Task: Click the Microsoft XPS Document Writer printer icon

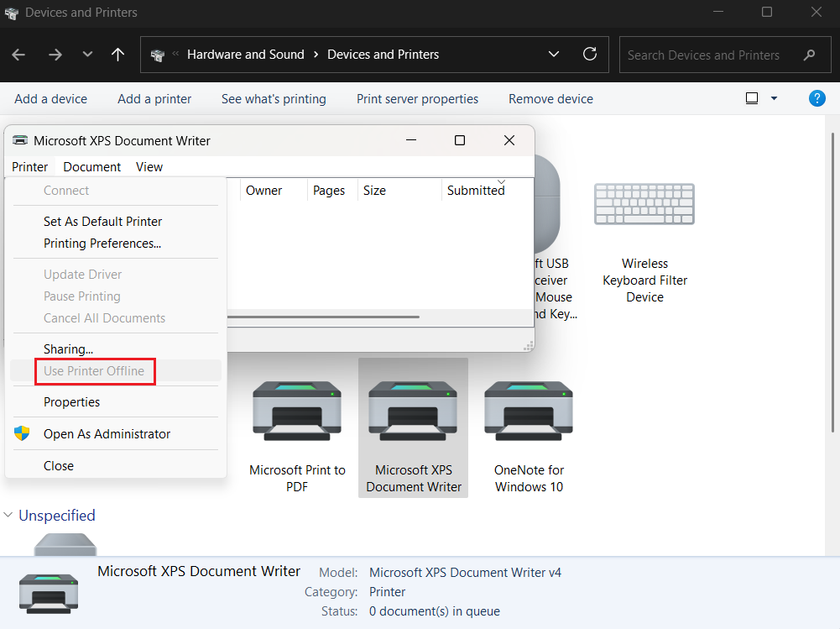Action: [x=413, y=411]
